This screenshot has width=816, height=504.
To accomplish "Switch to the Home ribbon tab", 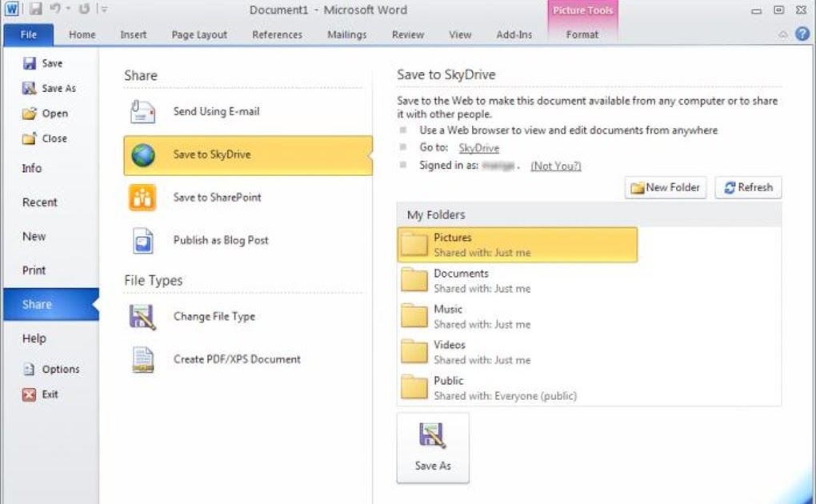I will click(82, 34).
